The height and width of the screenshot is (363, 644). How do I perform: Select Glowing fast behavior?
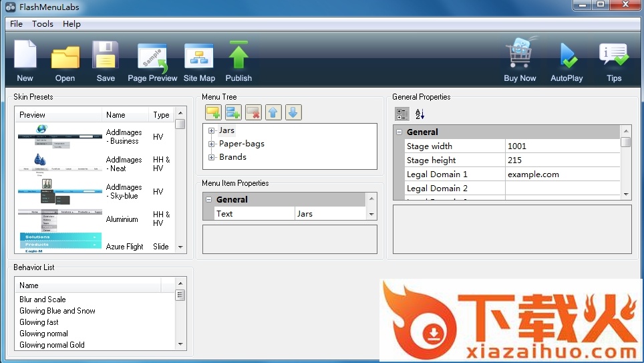pos(39,322)
